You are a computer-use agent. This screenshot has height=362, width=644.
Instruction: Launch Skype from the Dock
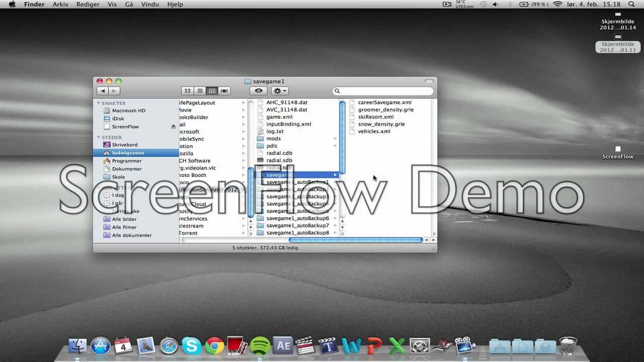coord(192,346)
